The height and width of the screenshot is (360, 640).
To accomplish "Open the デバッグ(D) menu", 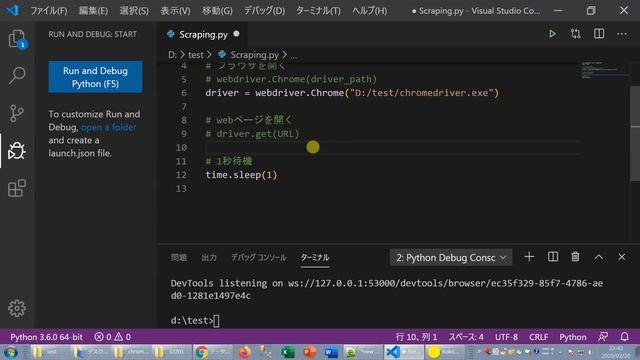I will [264, 11].
